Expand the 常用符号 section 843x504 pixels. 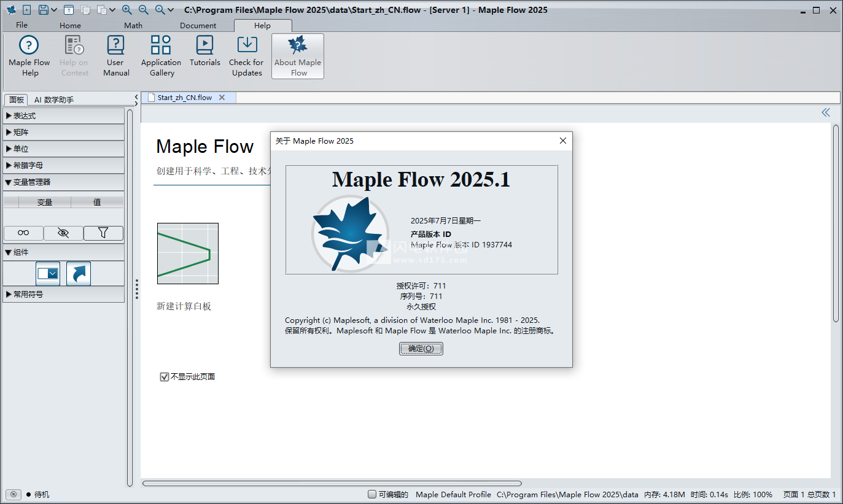64,294
